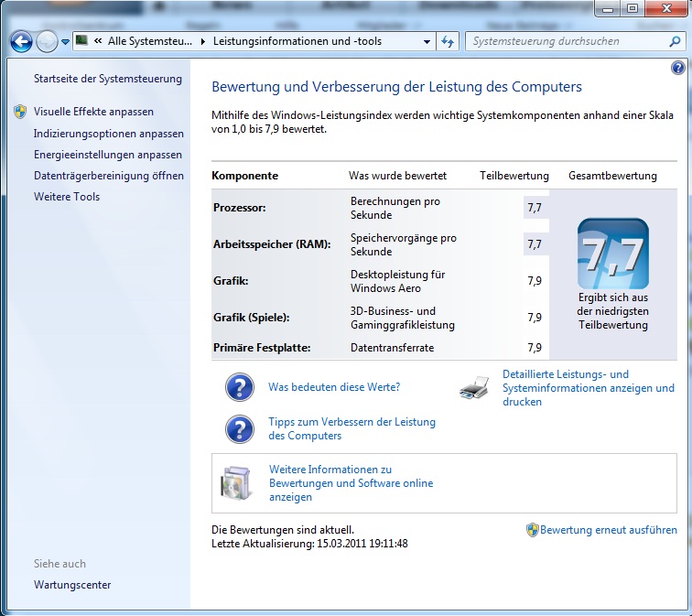Click the Gesamtbewertung column header
The height and width of the screenshot is (616, 692).
(612, 176)
